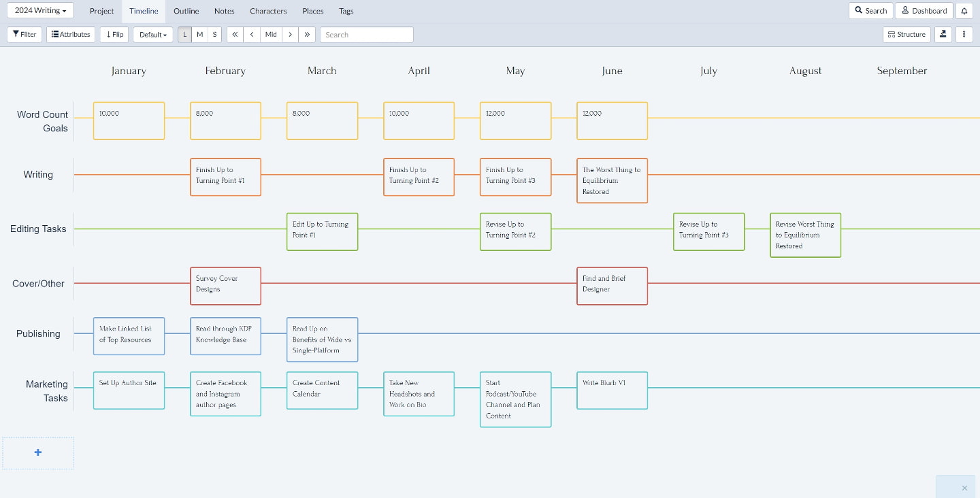
Task: Click the July chapter heading
Action: tap(708, 71)
